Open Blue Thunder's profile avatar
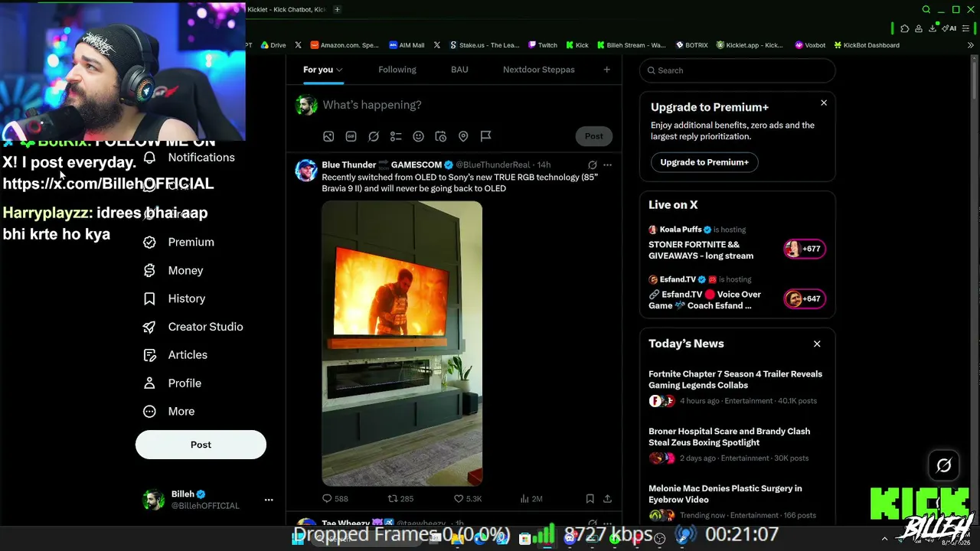This screenshot has height=551, width=980. pyautogui.click(x=306, y=170)
